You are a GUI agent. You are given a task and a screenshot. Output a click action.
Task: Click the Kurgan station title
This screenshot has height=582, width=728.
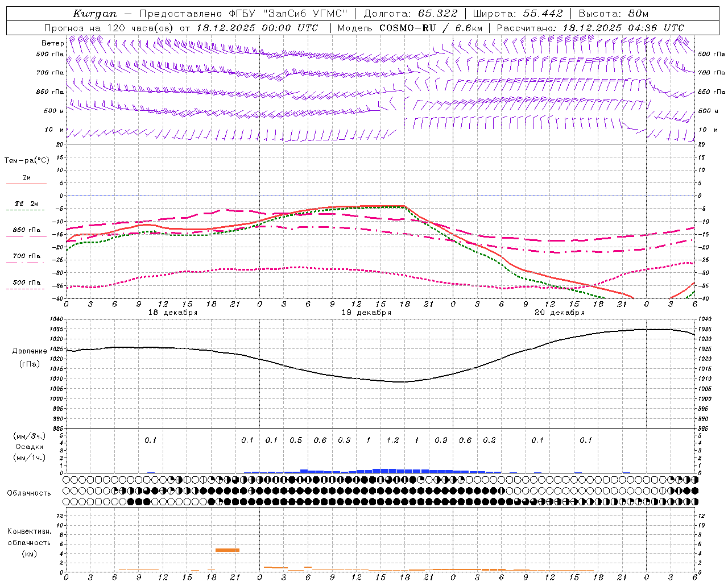pos(95,14)
